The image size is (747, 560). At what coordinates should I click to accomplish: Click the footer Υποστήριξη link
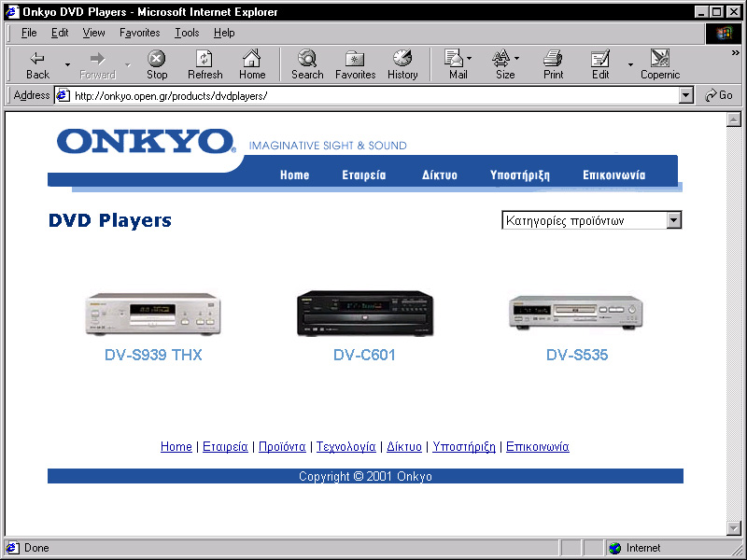pyautogui.click(x=464, y=447)
